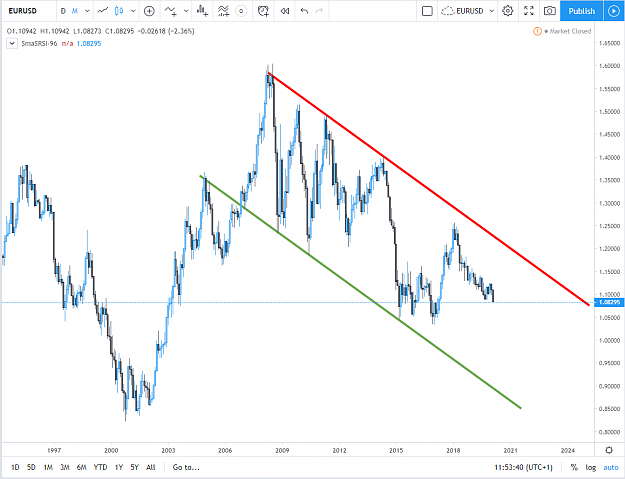The width and height of the screenshot is (625, 479).
Task: Click the EURUSD symbol search box
Action: point(28,11)
